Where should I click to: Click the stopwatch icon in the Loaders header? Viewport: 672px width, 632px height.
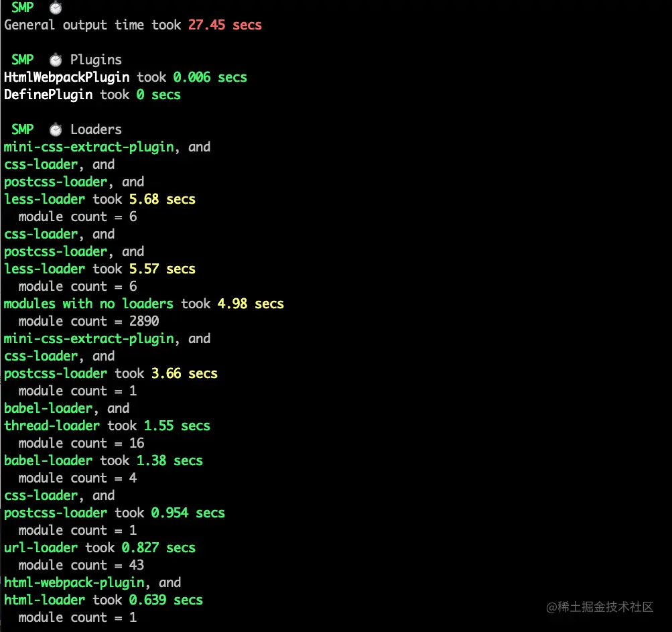[55, 129]
